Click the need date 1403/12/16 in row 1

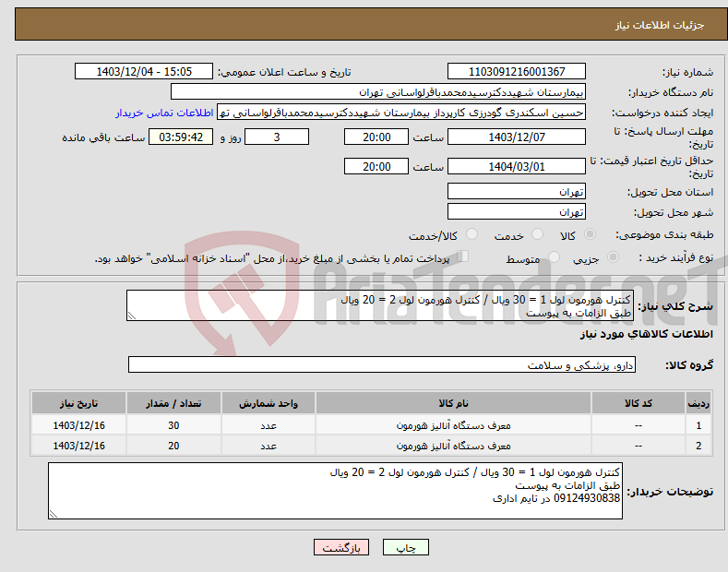pos(79,425)
